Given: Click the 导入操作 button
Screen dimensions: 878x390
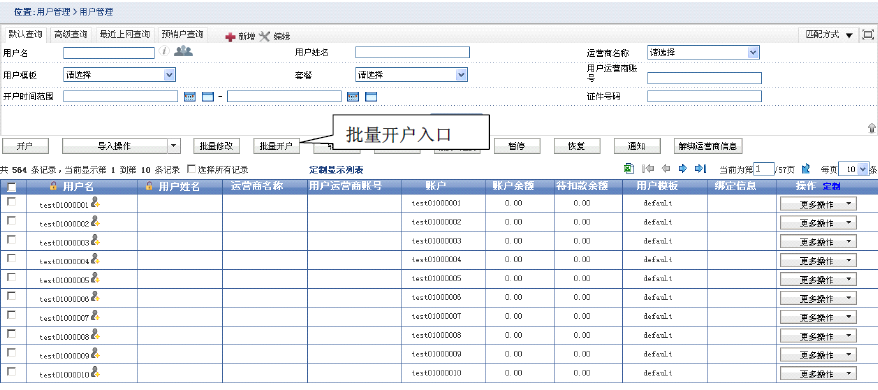Looking at the screenshot, I should click(x=114, y=146).
